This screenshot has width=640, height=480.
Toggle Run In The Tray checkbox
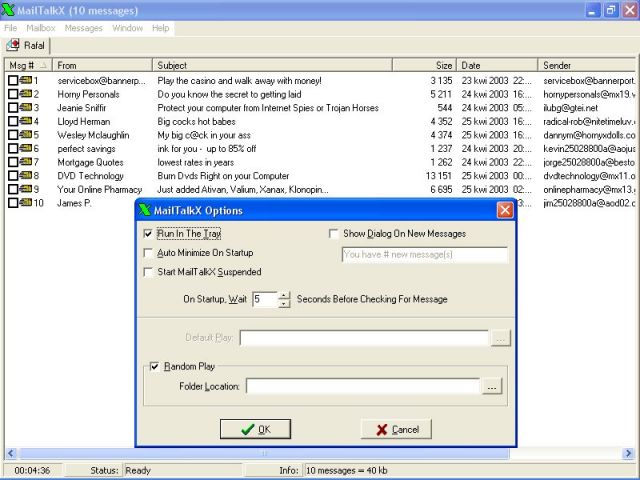(x=148, y=234)
